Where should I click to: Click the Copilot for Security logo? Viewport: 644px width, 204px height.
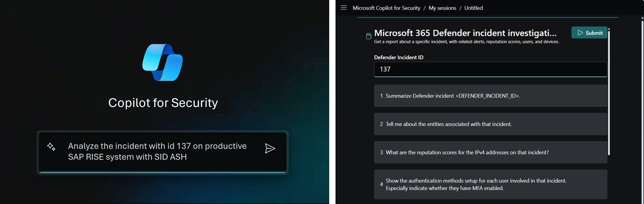[x=163, y=62]
